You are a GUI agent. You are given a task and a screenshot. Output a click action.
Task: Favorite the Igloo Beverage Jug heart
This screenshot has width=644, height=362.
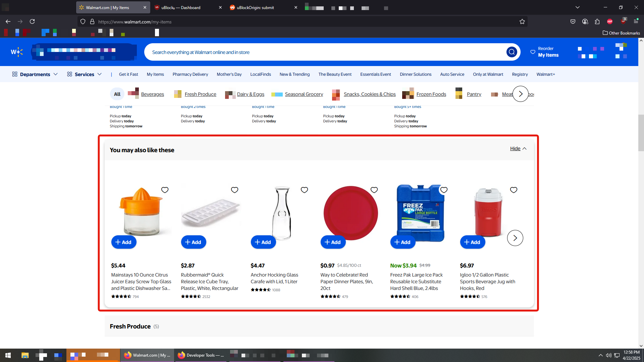click(514, 190)
